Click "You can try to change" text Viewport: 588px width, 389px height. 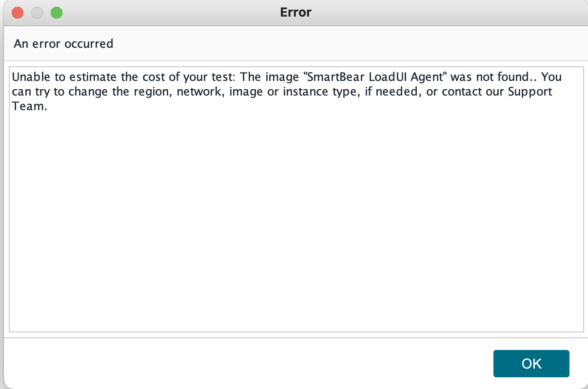point(73,92)
